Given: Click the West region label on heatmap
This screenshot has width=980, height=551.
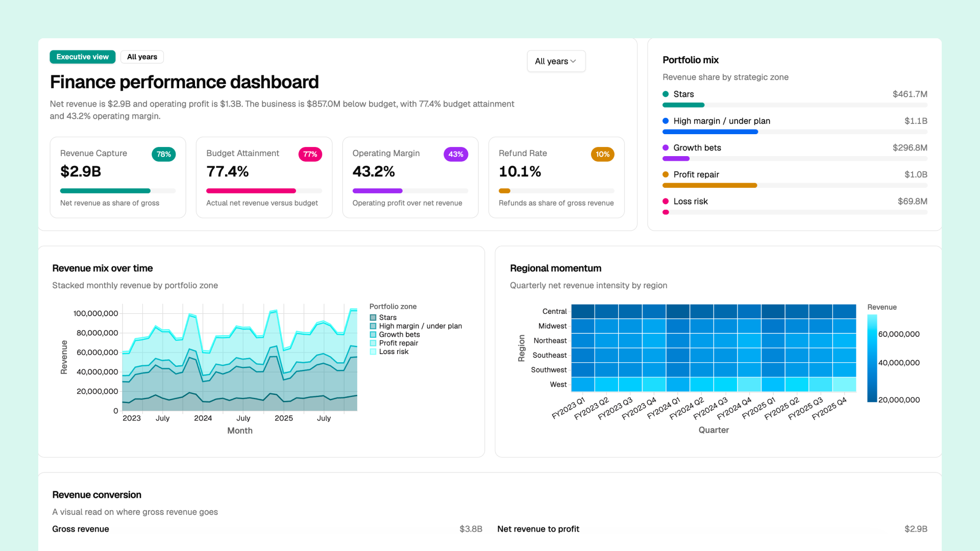Looking at the screenshot, I should click(x=558, y=384).
